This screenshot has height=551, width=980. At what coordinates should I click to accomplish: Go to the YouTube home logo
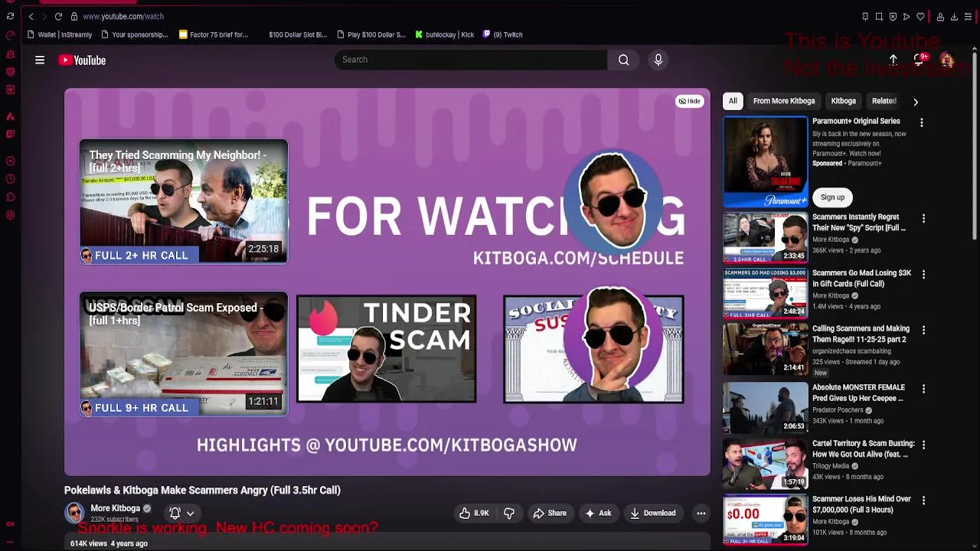point(82,60)
